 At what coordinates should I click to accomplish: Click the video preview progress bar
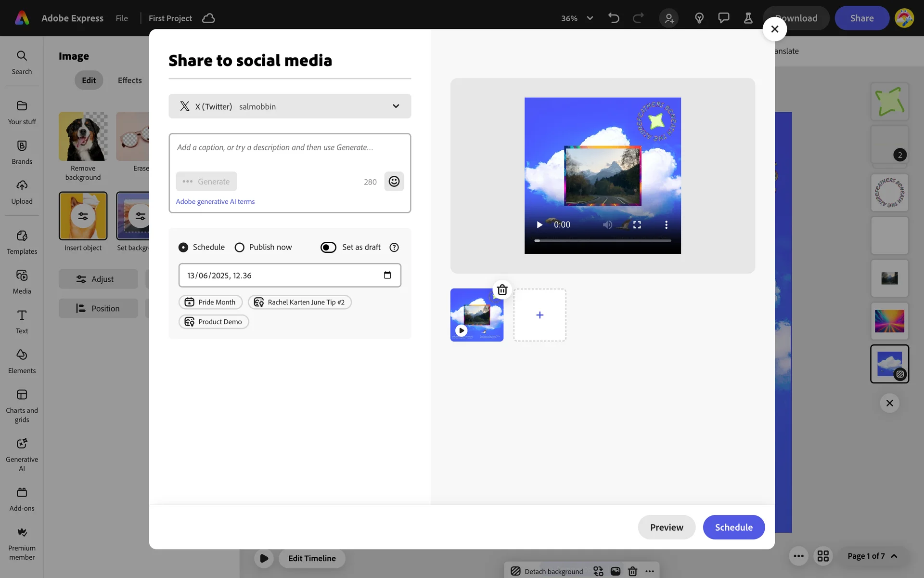click(603, 240)
